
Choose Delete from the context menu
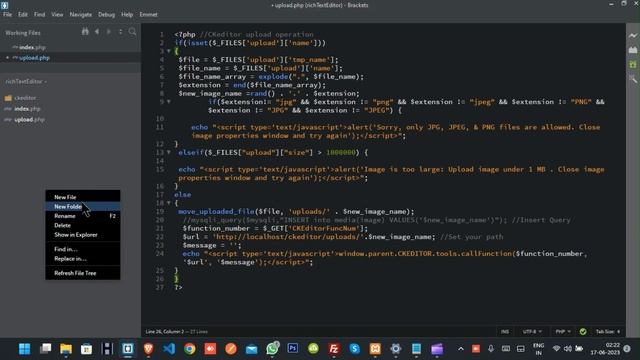[x=83, y=225]
